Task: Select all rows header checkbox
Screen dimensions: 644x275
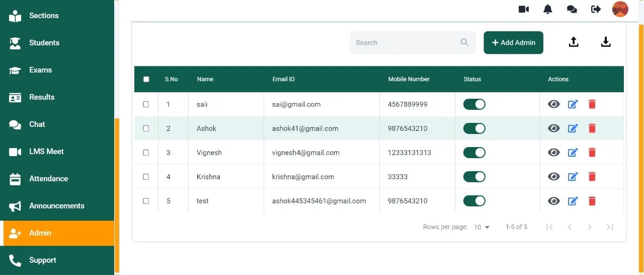Action: (146, 79)
